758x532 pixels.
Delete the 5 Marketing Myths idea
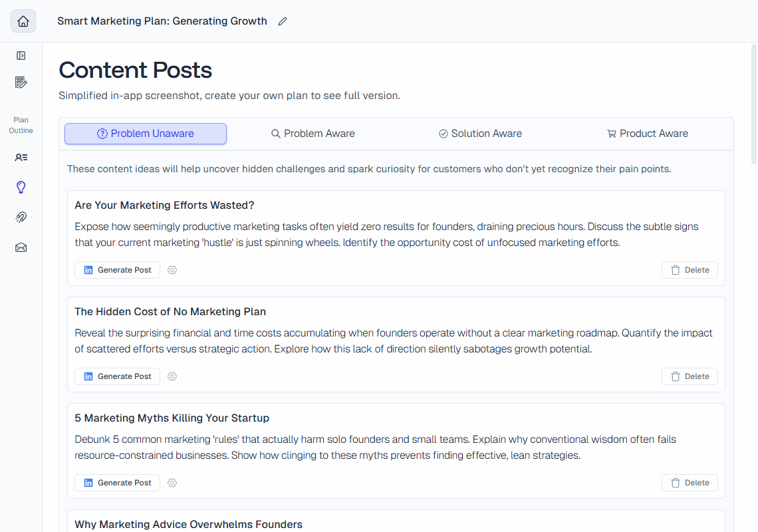[x=690, y=483]
